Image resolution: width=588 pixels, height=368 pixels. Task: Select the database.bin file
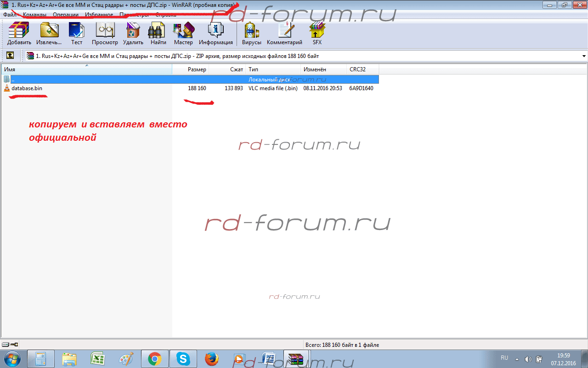pos(27,88)
